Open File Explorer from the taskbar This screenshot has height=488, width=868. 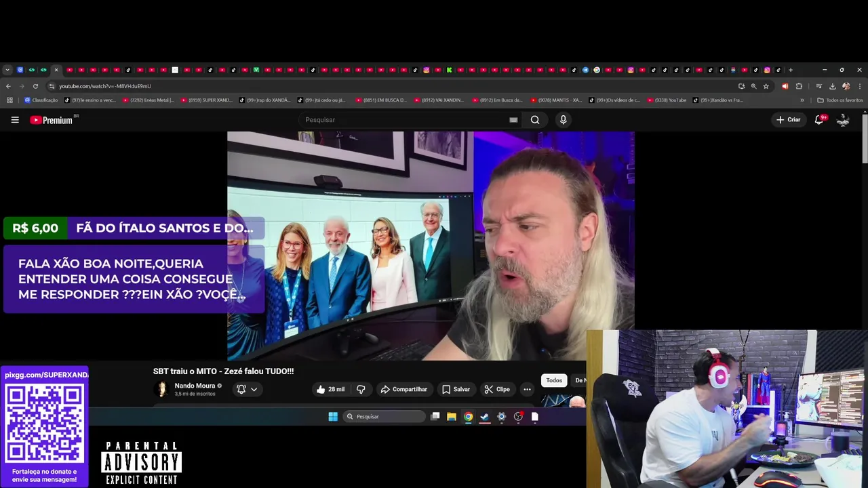tap(451, 417)
